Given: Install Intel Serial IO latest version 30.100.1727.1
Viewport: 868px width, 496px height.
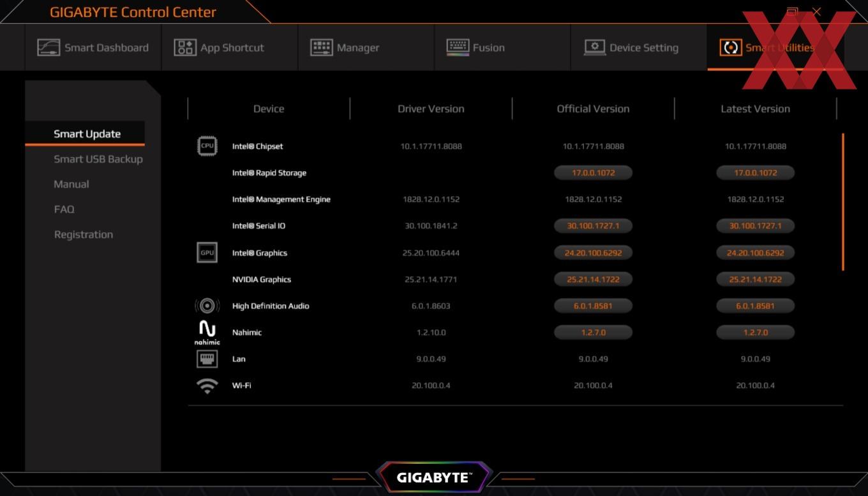Looking at the screenshot, I should [x=755, y=226].
